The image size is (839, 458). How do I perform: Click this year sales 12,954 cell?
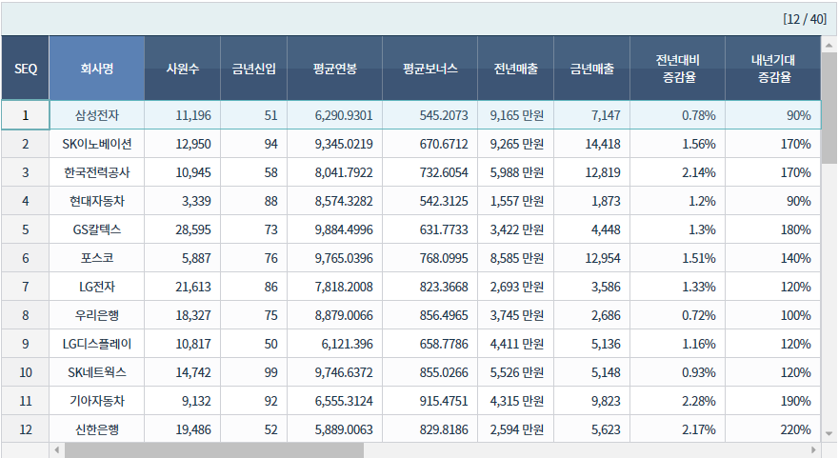pos(592,258)
